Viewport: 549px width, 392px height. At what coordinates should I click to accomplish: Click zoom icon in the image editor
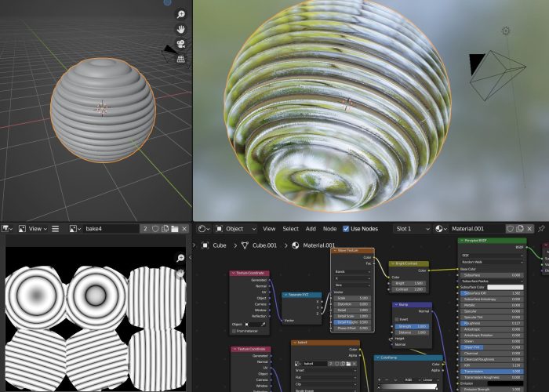pyautogui.click(x=180, y=258)
